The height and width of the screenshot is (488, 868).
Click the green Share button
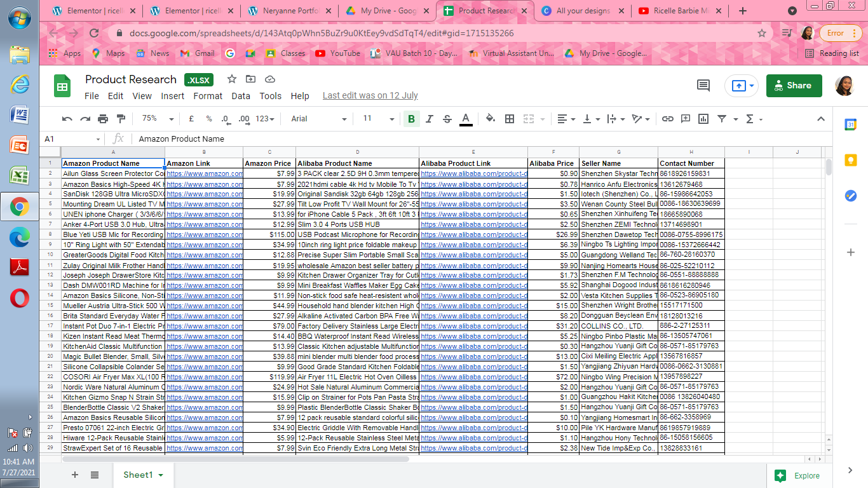(x=794, y=86)
